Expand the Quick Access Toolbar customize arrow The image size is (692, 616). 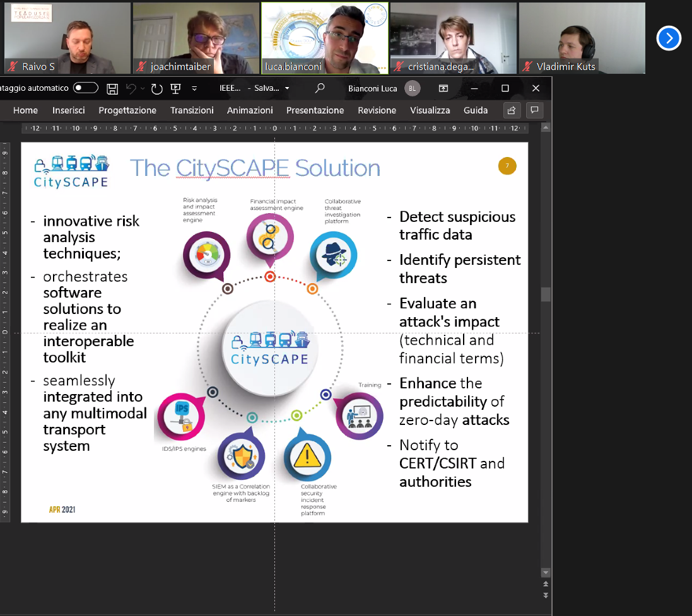pos(194,88)
